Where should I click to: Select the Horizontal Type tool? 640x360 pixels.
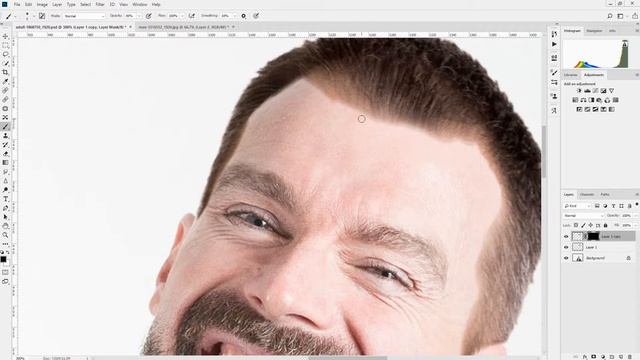pyautogui.click(x=5, y=199)
